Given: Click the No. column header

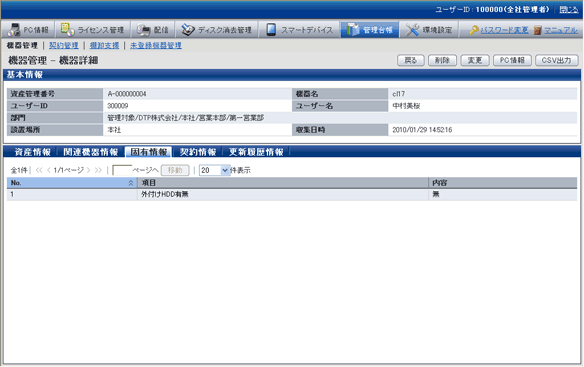Looking at the screenshot, I should (x=72, y=183).
